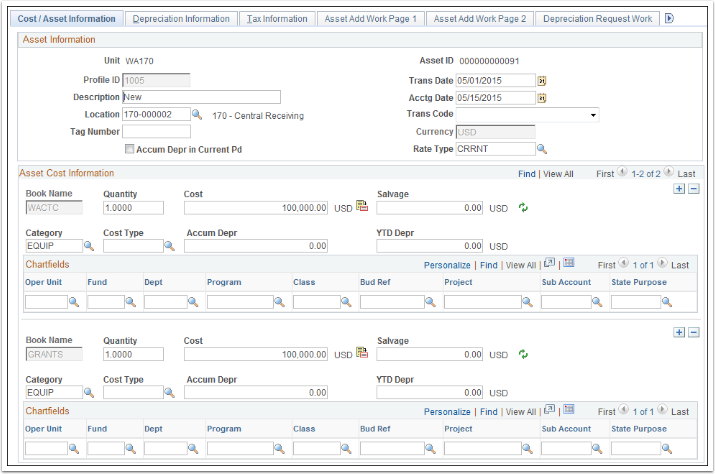Click the WACTC Cost amount field
The image size is (715, 474).
click(256, 208)
